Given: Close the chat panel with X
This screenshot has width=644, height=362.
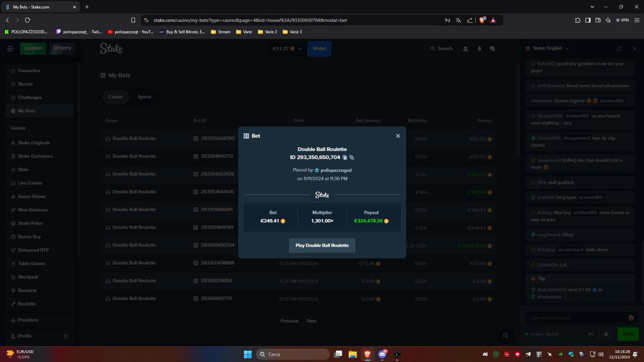Looking at the screenshot, I should click(x=633, y=48).
